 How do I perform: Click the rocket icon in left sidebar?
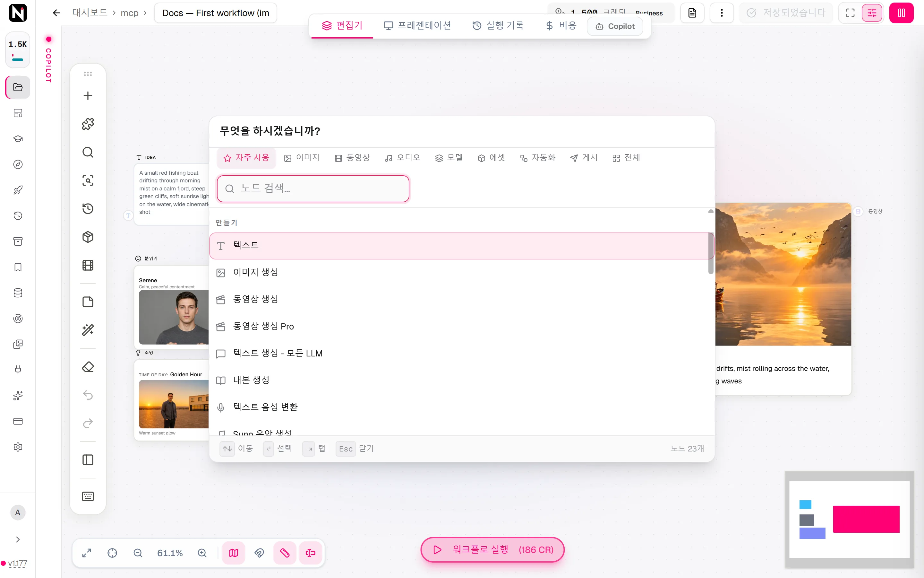[18, 190]
